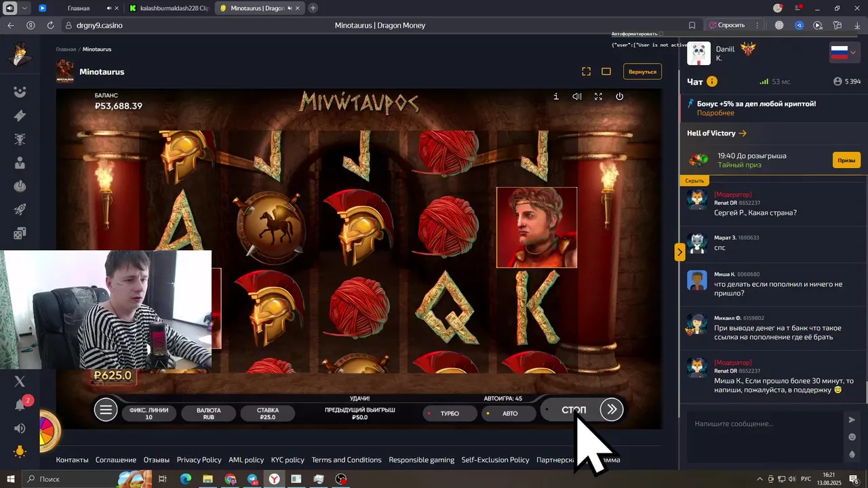Open the game info icon
The height and width of the screenshot is (488, 868).
point(556,96)
